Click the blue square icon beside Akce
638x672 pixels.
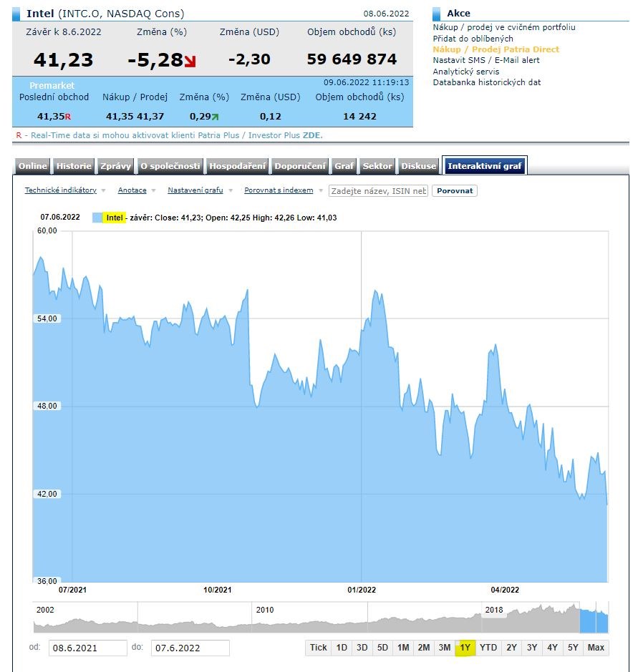tap(437, 14)
